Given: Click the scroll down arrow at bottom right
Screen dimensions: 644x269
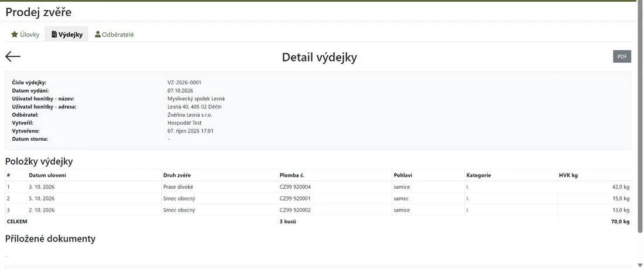Looking at the screenshot, I should click(640, 265).
